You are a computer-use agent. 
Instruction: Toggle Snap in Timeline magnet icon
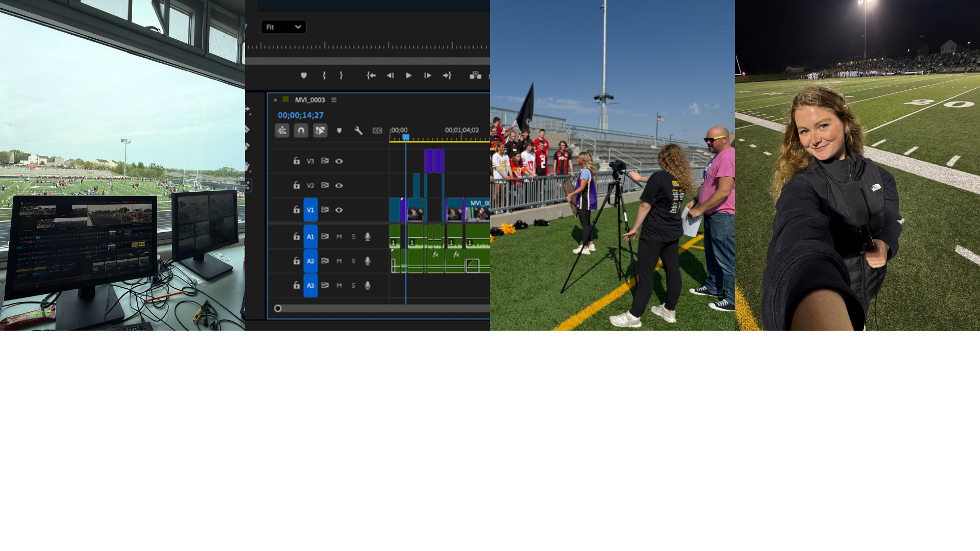click(x=301, y=131)
